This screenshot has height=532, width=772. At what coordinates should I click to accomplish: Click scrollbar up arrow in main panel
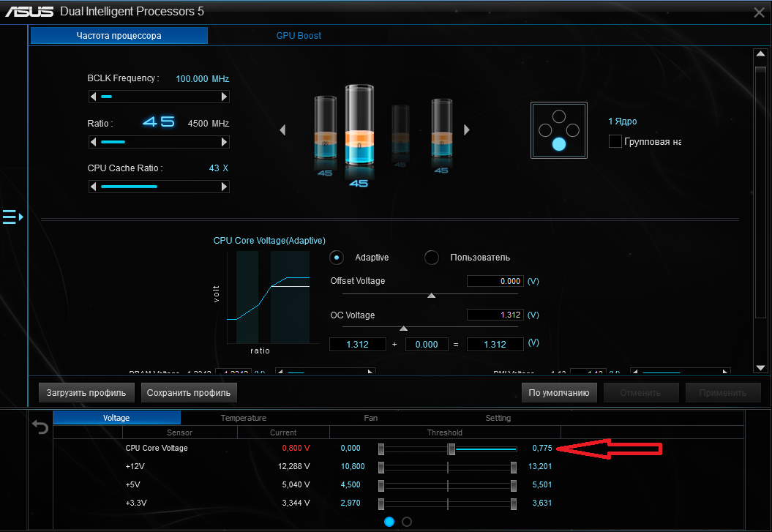[761, 53]
